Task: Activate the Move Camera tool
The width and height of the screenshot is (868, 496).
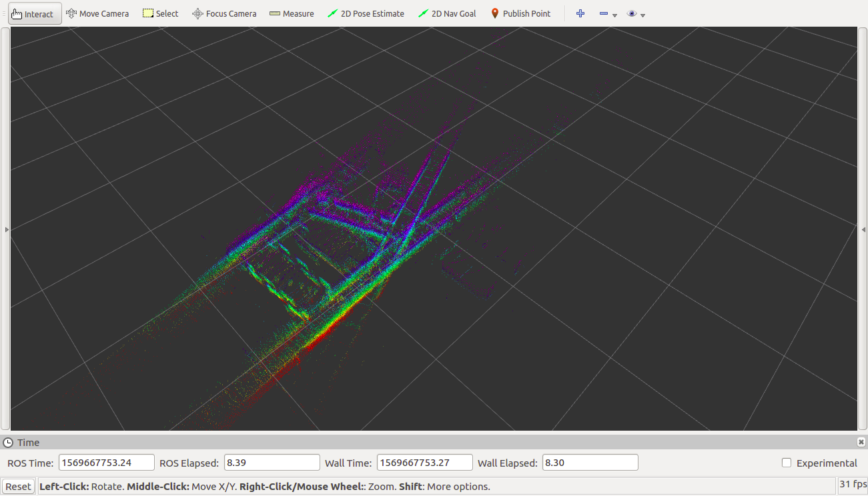Action: [x=97, y=13]
